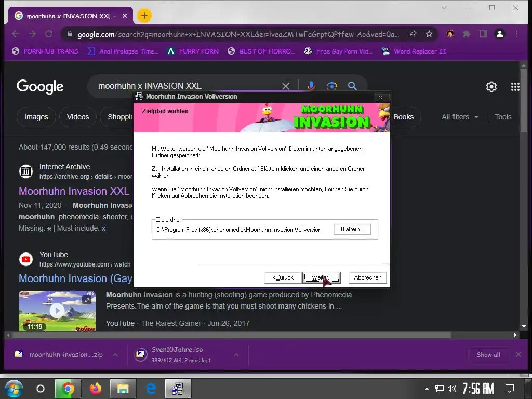
Task: Open the volume control in the tray
Action: tap(452, 389)
